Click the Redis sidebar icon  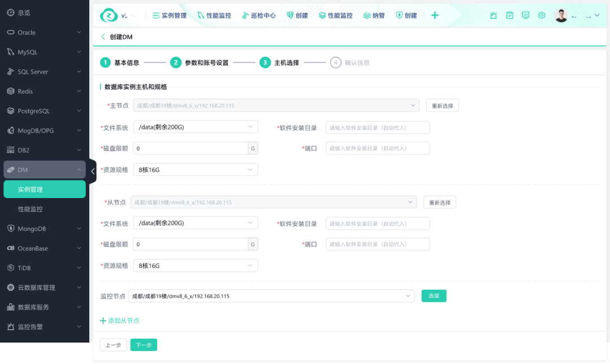point(11,91)
